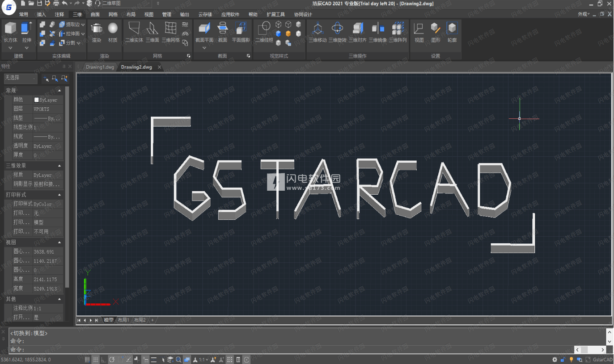Click the Print icon in quick access toolbar
The height and width of the screenshot is (364, 614).
coord(56,3)
